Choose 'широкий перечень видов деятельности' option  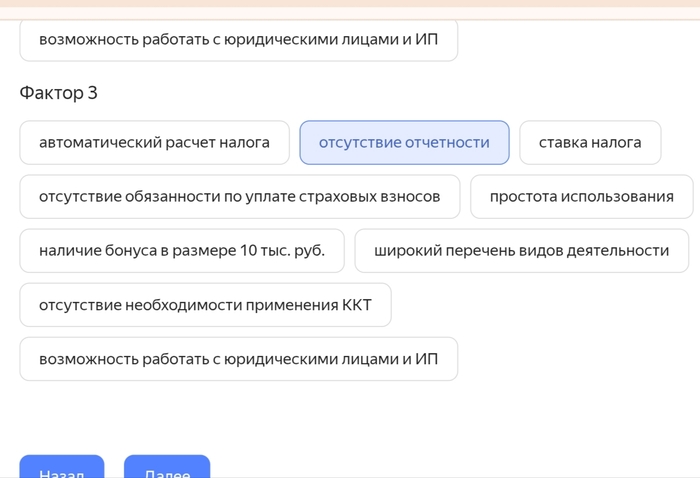[x=521, y=251]
